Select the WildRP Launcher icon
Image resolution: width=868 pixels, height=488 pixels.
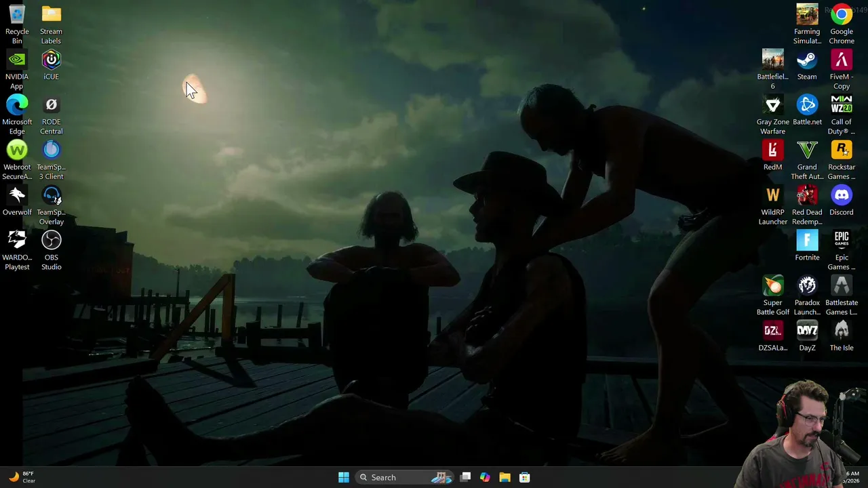(772, 205)
